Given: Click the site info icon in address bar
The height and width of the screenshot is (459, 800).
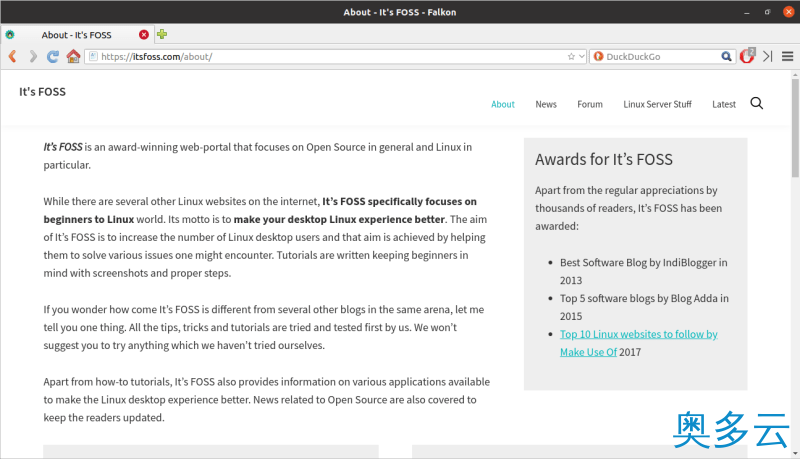Looking at the screenshot, I should pos(93,56).
